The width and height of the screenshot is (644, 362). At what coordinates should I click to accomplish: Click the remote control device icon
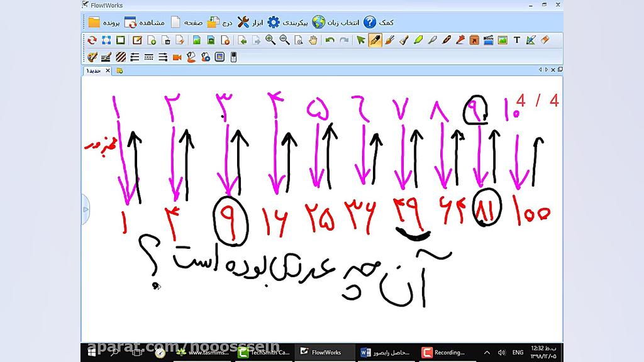tap(234, 57)
